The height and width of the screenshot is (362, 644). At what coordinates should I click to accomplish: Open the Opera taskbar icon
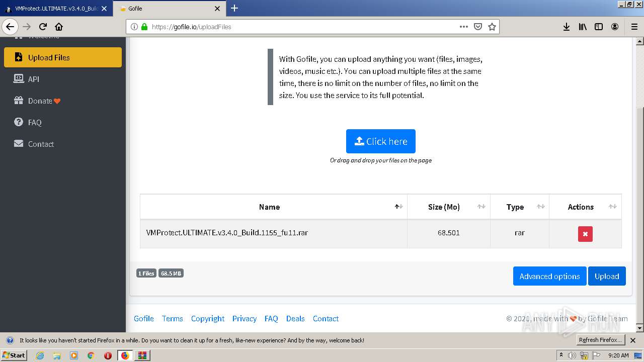(108, 355)
